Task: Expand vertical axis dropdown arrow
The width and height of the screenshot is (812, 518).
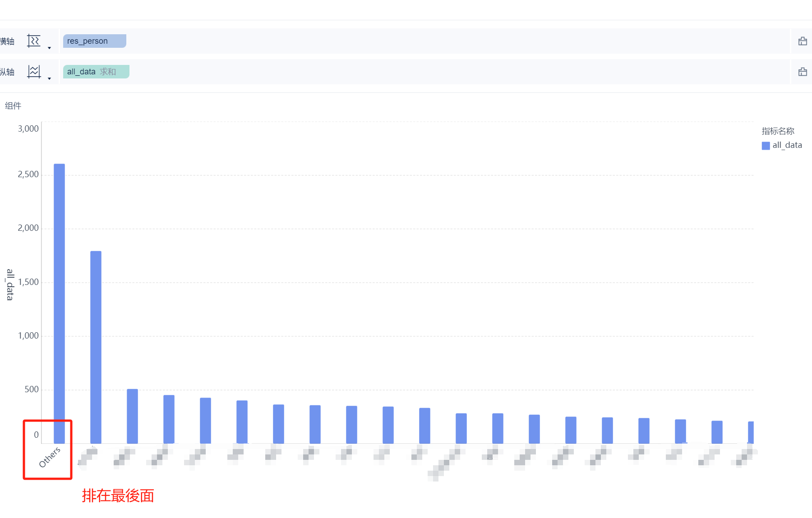Action: click(49, 78)
